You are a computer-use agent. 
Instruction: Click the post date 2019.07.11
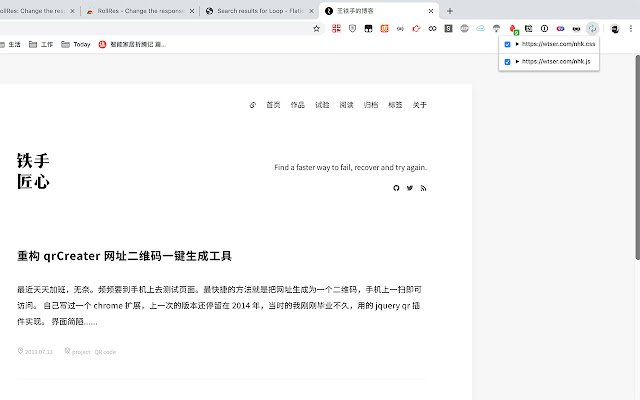coord(39,352)
